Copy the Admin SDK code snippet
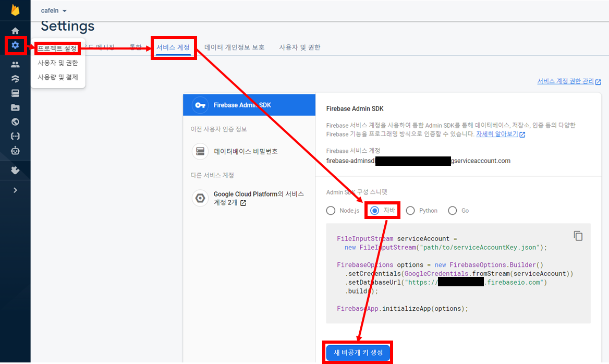This screenshot has width=609, height=364. point(578,236)
